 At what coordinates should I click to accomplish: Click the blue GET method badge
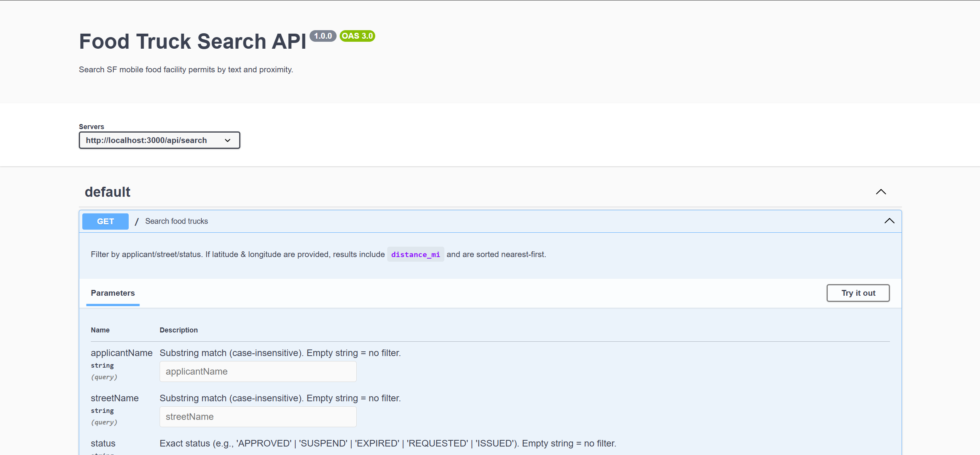(105, 222)
